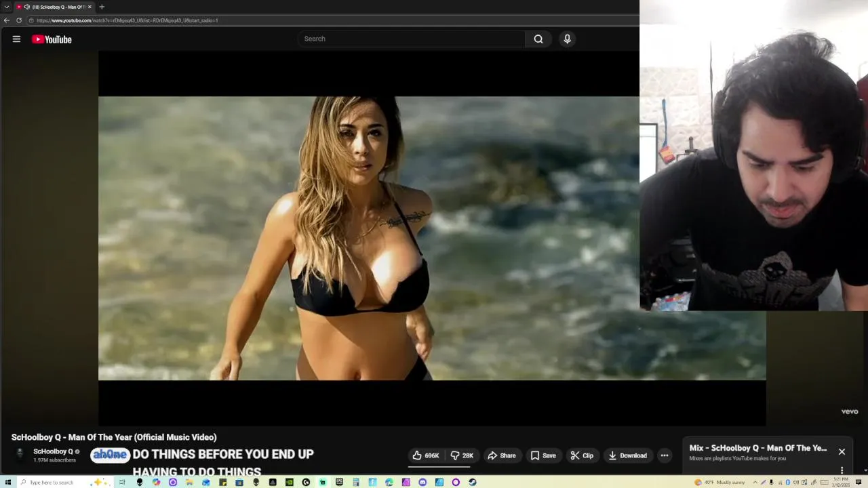Open the Windows notification center
Screen dimensions: 868x488
tap(859, 482)
